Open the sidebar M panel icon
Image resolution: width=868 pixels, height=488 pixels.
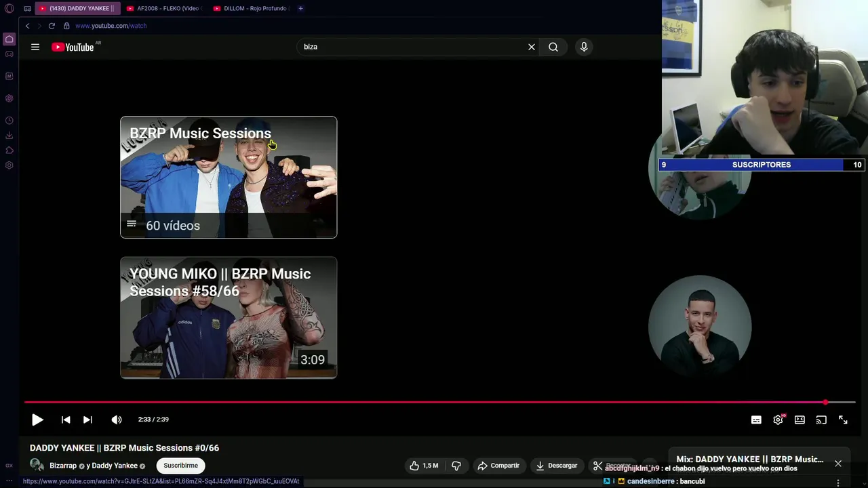click(x=9, y=76)
